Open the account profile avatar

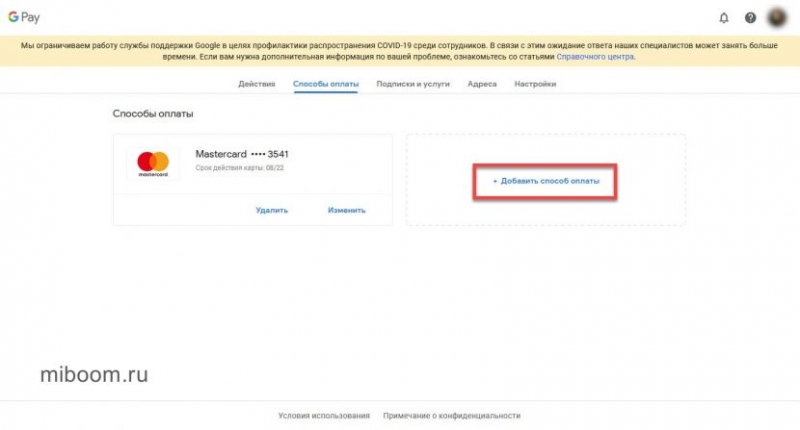(x=777, y=18)
